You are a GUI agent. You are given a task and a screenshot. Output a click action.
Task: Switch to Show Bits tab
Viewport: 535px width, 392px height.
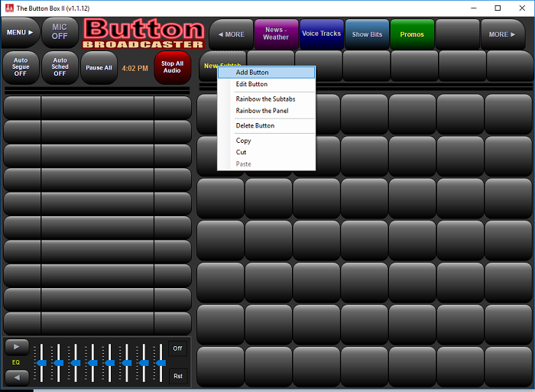click(x=367, y=34)
